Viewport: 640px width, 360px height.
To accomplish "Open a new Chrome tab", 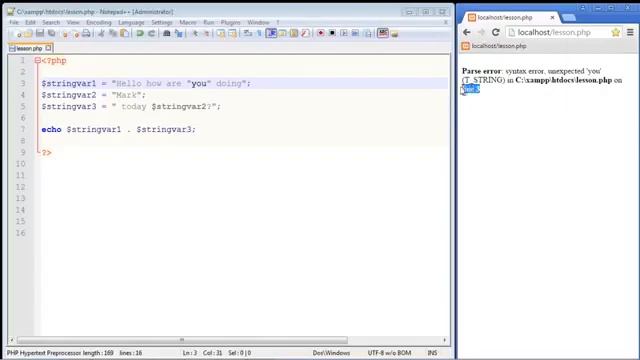I will 569,18.
